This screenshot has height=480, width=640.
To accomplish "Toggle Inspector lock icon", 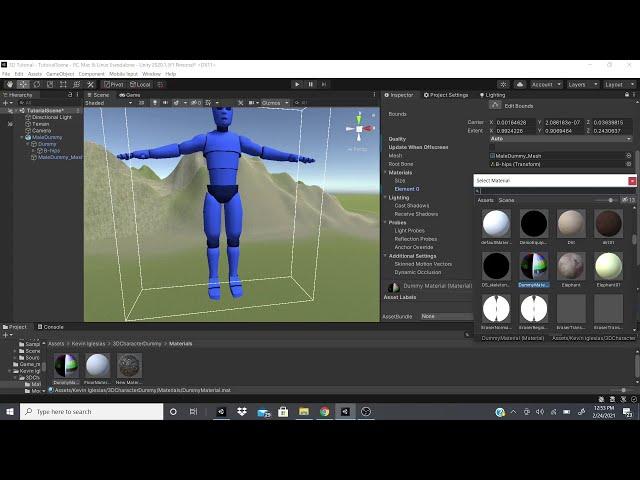I will click(x=627, y=95).
